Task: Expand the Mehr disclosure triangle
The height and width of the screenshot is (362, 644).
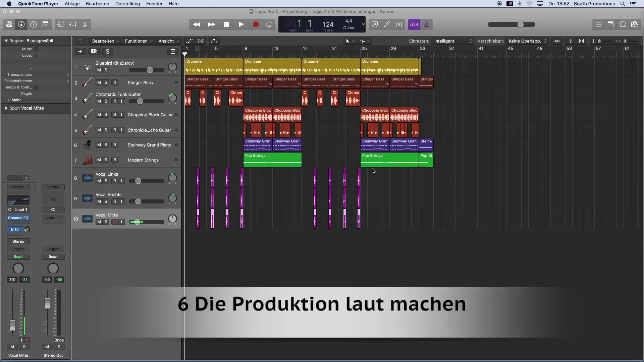Action: click(9, 100)
